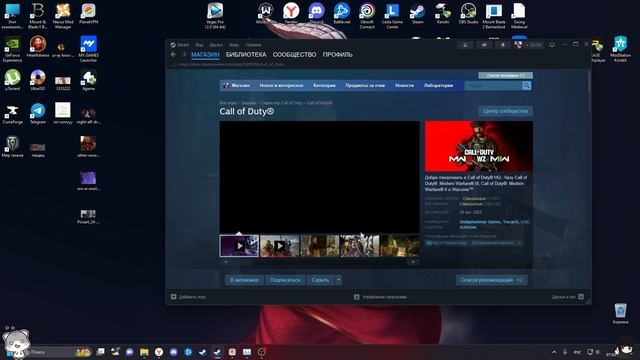Open the account avatar dropdown in Steam
640x360 pixels.
click(529, 45)
